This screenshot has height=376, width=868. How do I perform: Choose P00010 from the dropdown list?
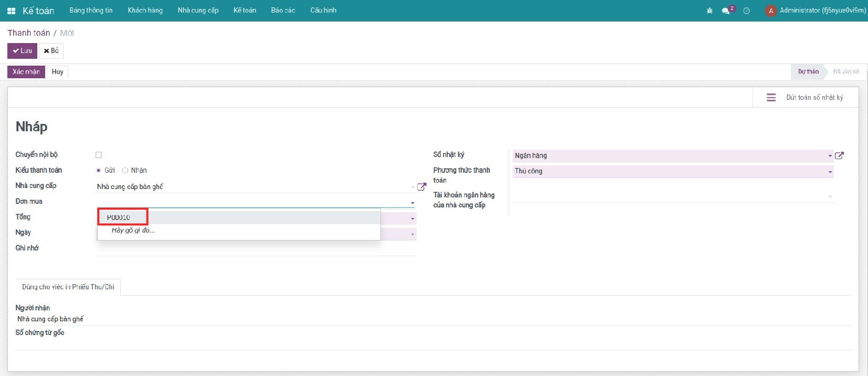coord(119,217)
